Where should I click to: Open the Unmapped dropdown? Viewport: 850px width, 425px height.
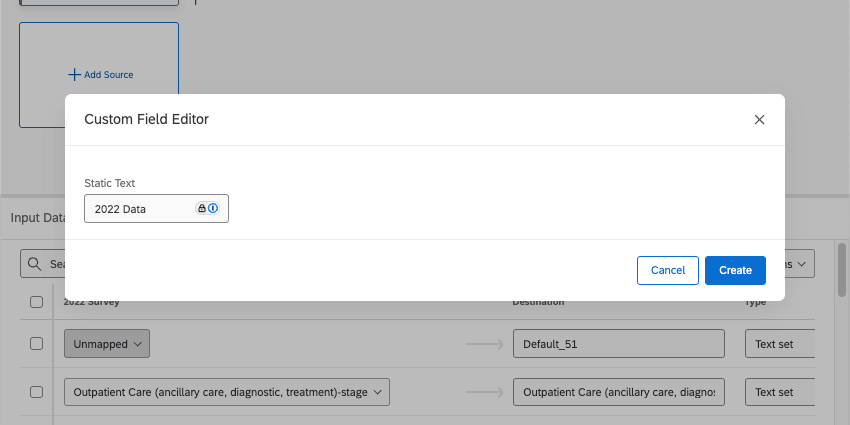(107, 344)
